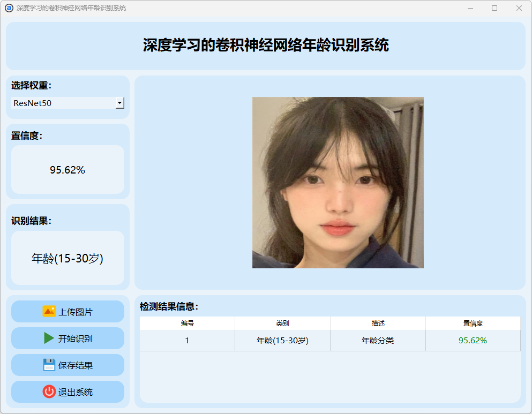
Task: Click the floppy disk save icon
Action: [x=49, y=365]
